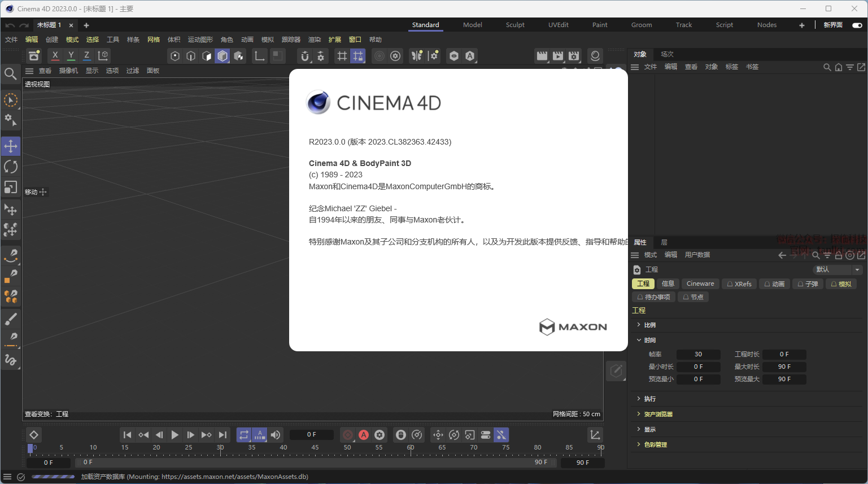Select the Scale tool
The width and height of the screenshot is (868, 484).
pyautogui.click(x=11, y=187)
